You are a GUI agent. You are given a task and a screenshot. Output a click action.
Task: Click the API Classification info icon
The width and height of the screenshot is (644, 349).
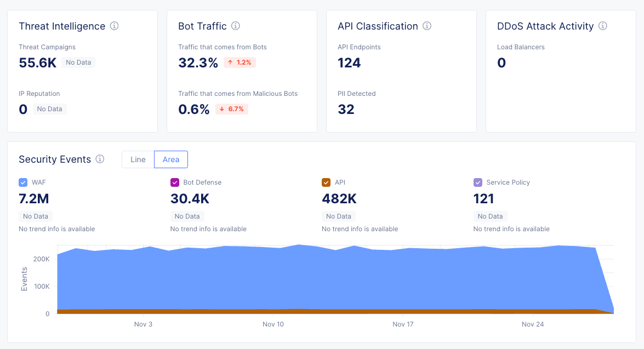(427, 26)
